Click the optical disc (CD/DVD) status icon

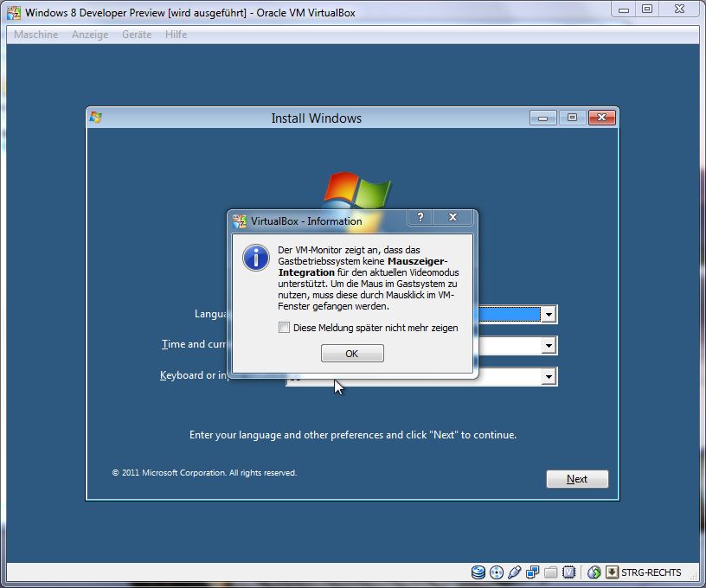coord(496,572)
